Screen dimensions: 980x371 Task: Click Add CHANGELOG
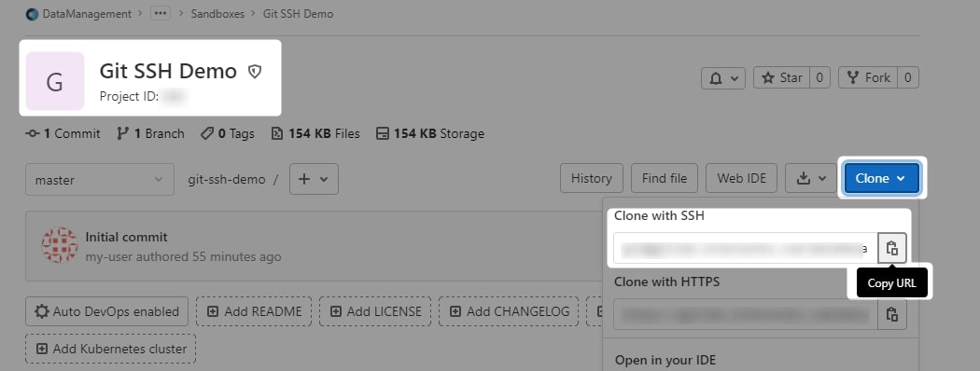pos(509,311)
